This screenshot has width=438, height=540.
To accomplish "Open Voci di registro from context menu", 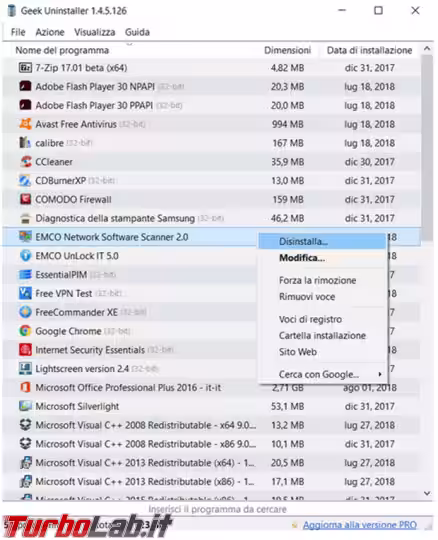I will 310,319.
